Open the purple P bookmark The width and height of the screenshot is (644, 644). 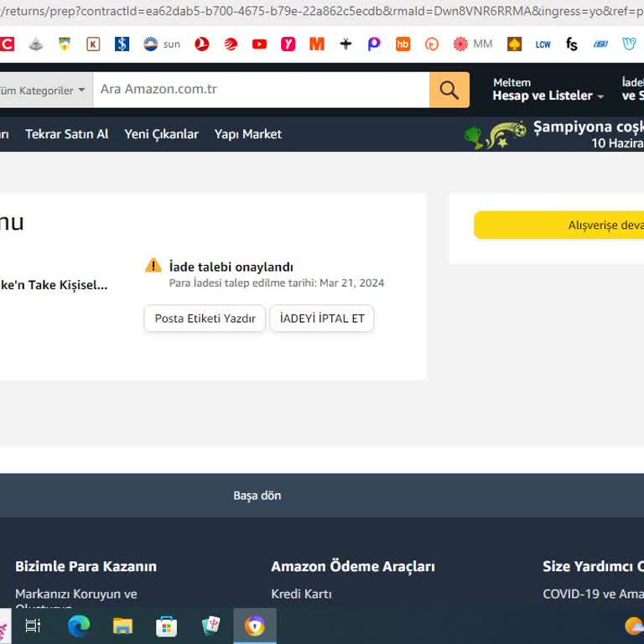[x=374, y=44]
